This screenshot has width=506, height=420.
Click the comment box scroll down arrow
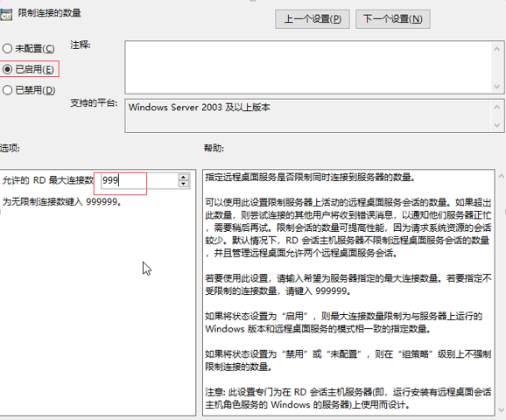coord(497,87)
